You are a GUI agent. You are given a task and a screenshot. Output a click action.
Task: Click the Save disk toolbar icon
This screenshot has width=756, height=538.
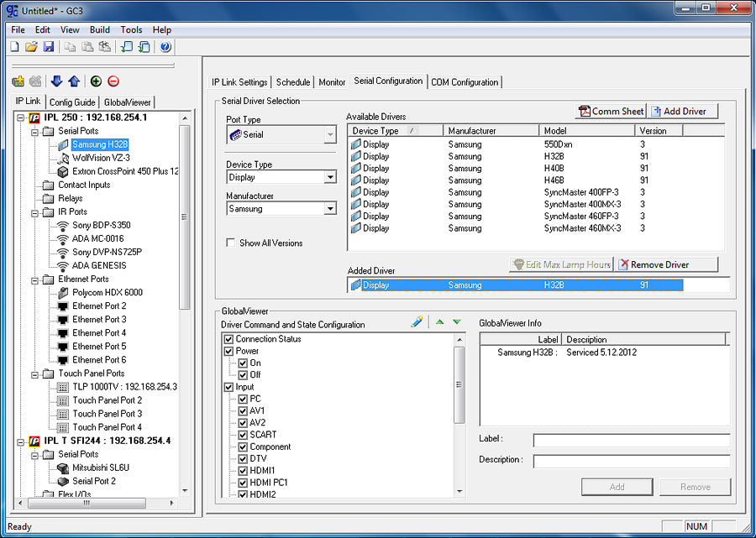[x=49, y=47]
